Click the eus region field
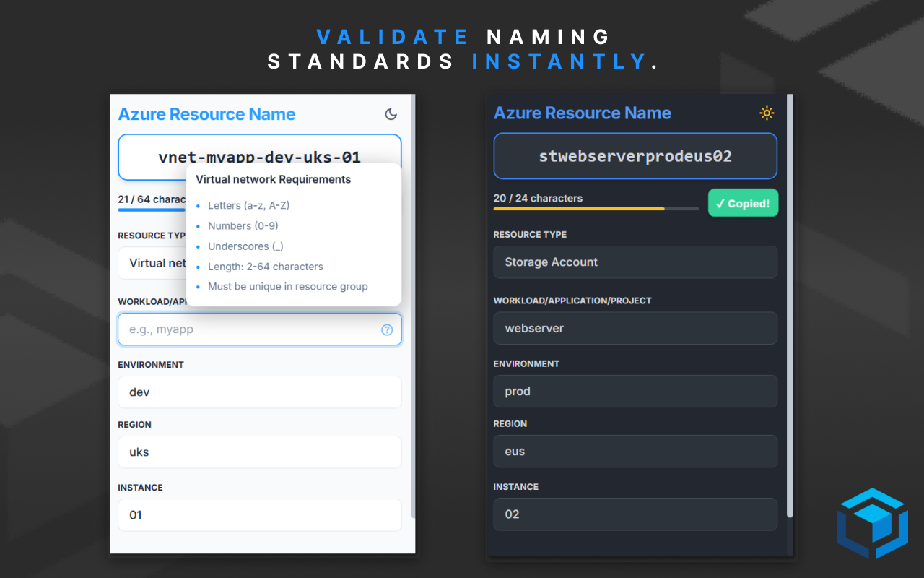 635,452
